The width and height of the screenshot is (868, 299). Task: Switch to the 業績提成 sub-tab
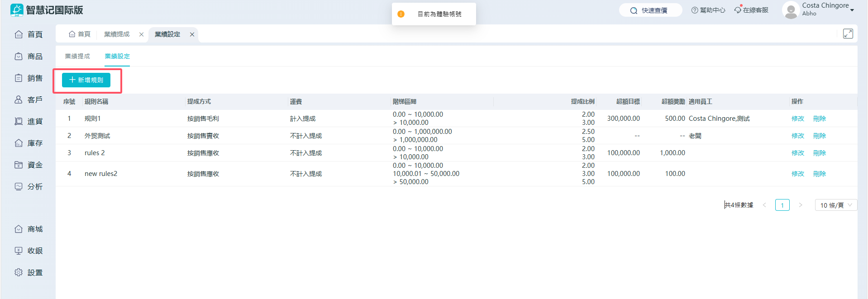click(x=77, y=56)
